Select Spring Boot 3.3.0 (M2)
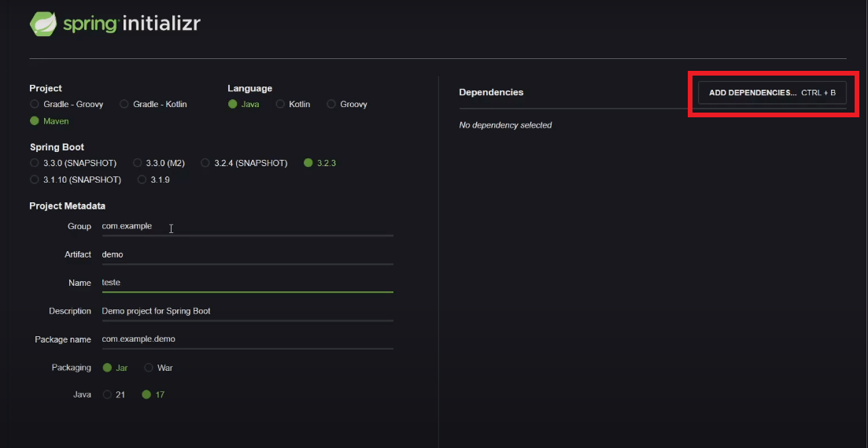Viewport: 868px width, 448px height. [159, 163]
